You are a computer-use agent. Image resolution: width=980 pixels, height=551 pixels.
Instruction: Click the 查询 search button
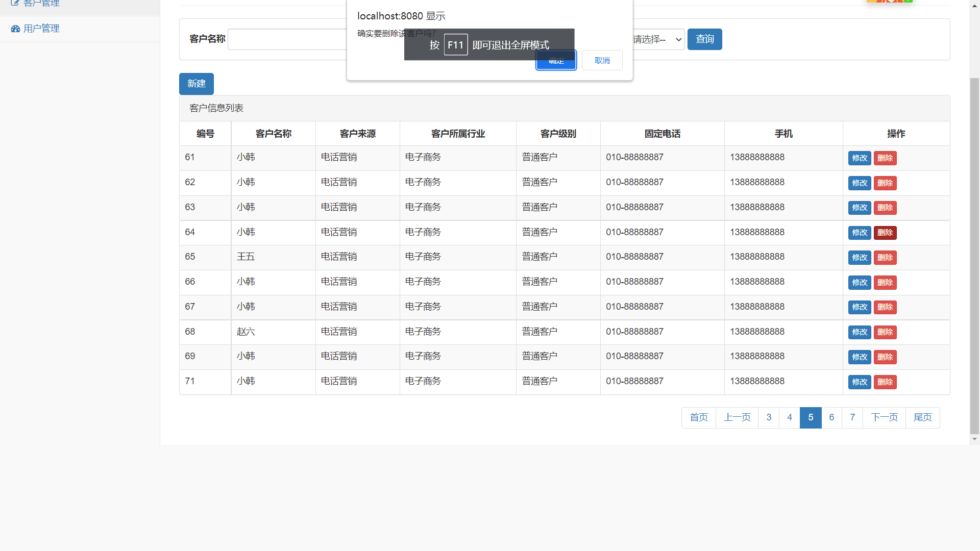[x=704, y=39]
